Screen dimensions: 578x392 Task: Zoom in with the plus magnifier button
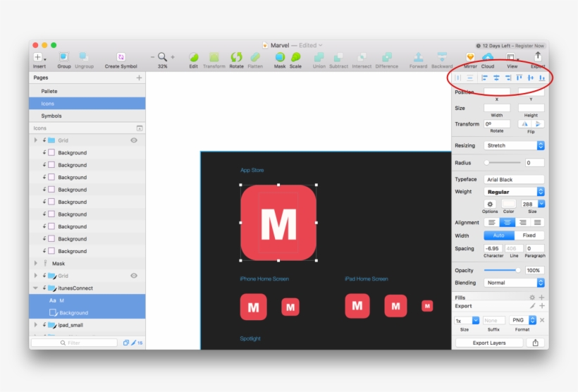pyautogui.click(x=173, y=57)
